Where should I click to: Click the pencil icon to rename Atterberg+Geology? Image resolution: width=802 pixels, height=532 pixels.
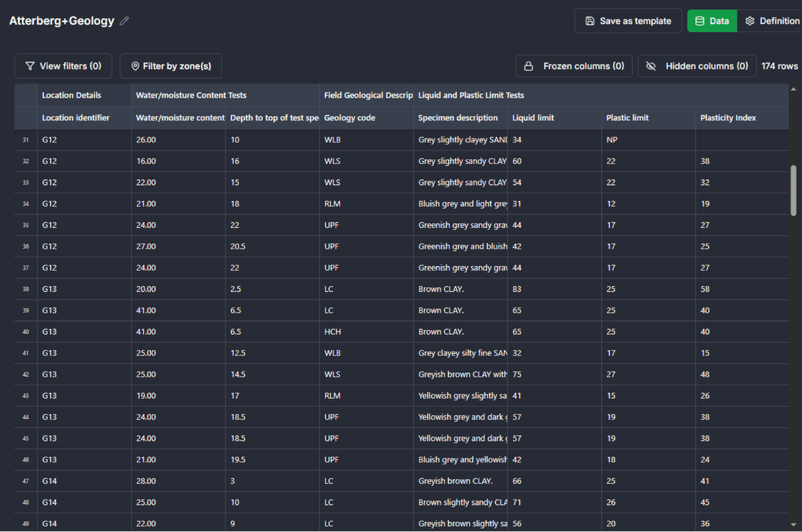pyautogui.click(x=124, y=21)
